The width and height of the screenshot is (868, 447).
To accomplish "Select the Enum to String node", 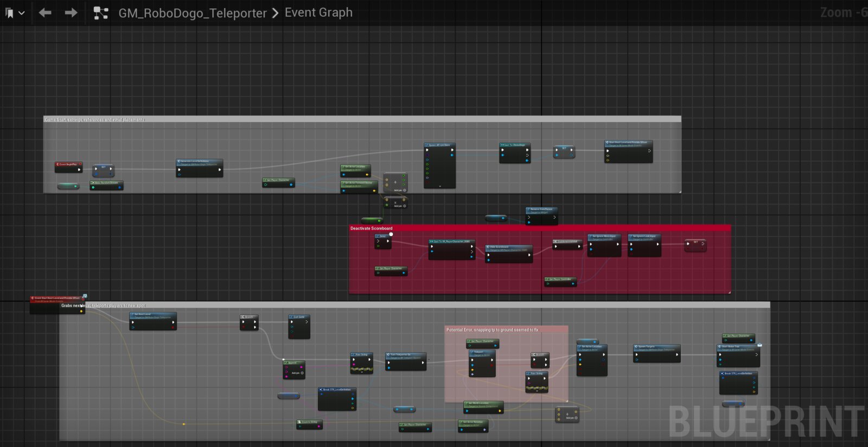I will click(x=310, y=424).
